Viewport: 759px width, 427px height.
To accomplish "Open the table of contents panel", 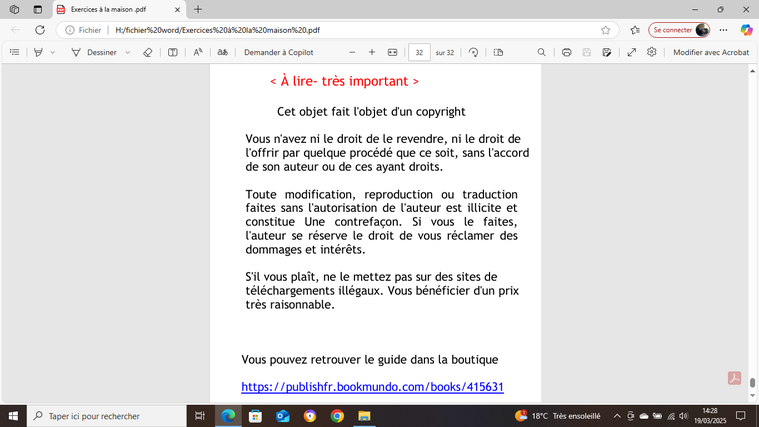I will [x=14, y=52].
